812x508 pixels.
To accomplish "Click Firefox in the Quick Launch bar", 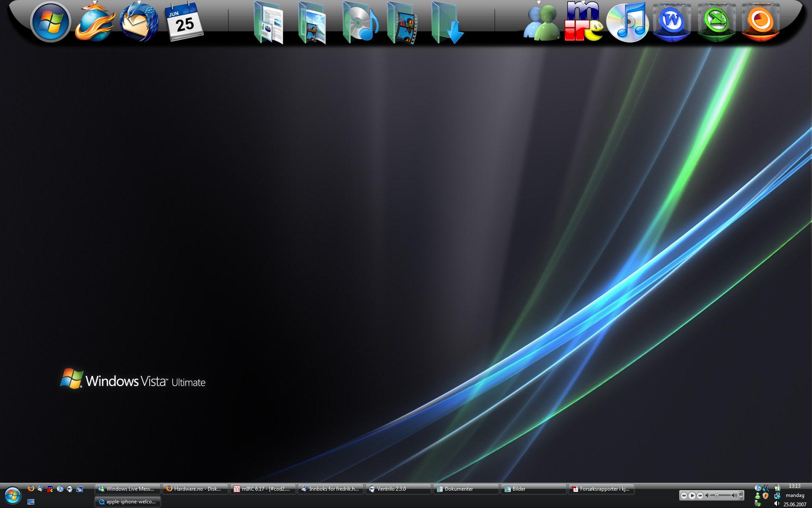I will tap(31, 489).
